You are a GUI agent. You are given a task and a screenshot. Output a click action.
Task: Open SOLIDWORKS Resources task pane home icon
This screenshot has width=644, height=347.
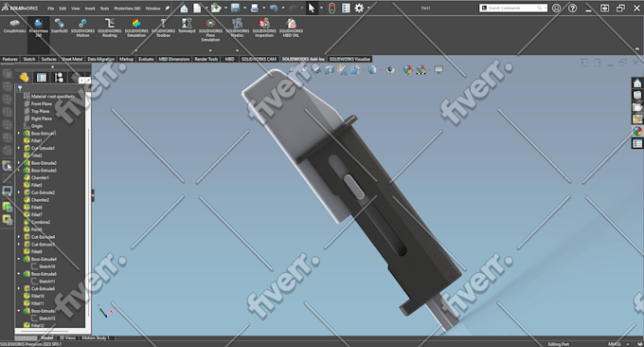(x=637, y=83)
